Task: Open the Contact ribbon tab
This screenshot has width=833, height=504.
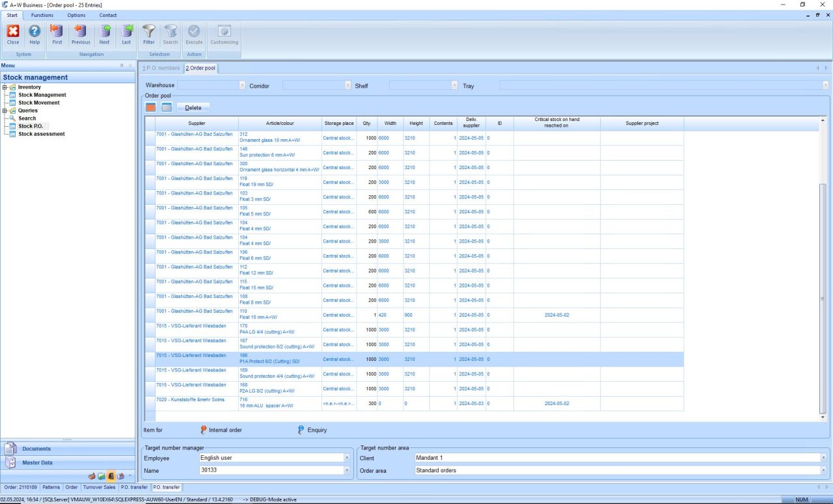Action: tap(108, 15)
